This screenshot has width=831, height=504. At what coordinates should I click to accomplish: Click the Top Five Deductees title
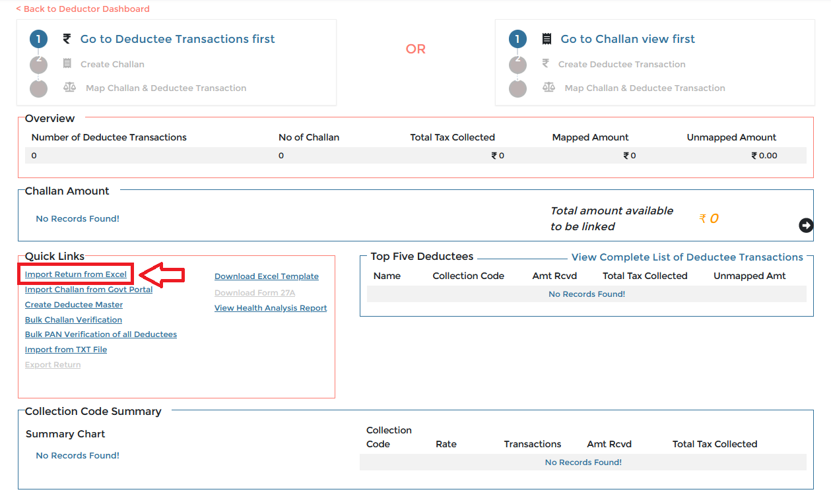click(422, 257)
